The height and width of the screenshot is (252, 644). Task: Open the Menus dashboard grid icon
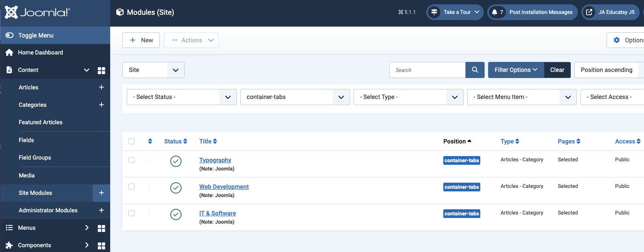click(101, 228)
